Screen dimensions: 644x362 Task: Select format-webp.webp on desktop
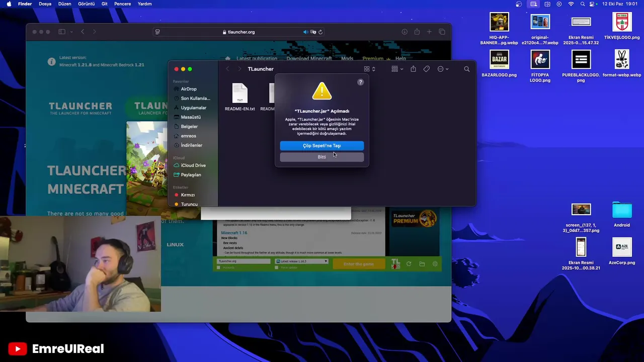[x=622, y=64]
